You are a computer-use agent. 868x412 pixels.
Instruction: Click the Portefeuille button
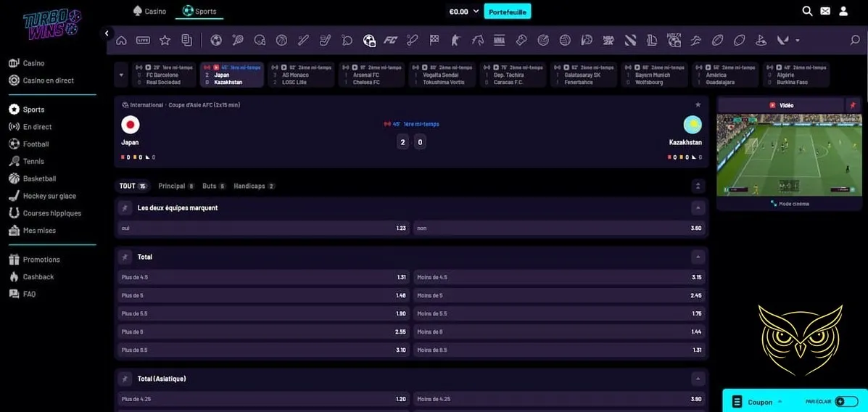[507, 11]
